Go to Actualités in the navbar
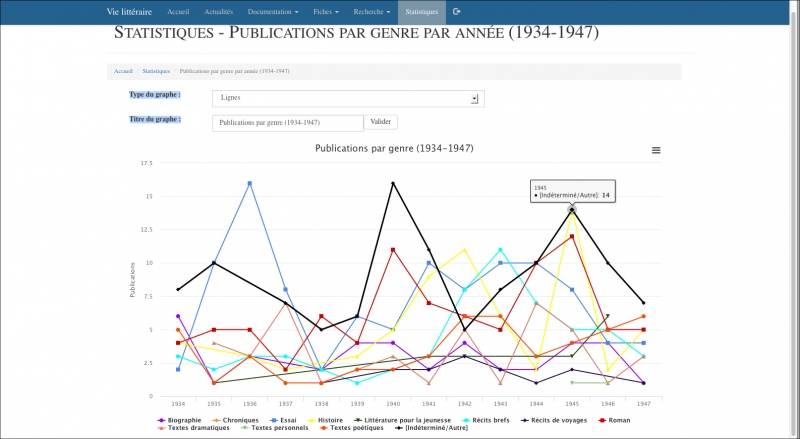 tap(218, 12)
